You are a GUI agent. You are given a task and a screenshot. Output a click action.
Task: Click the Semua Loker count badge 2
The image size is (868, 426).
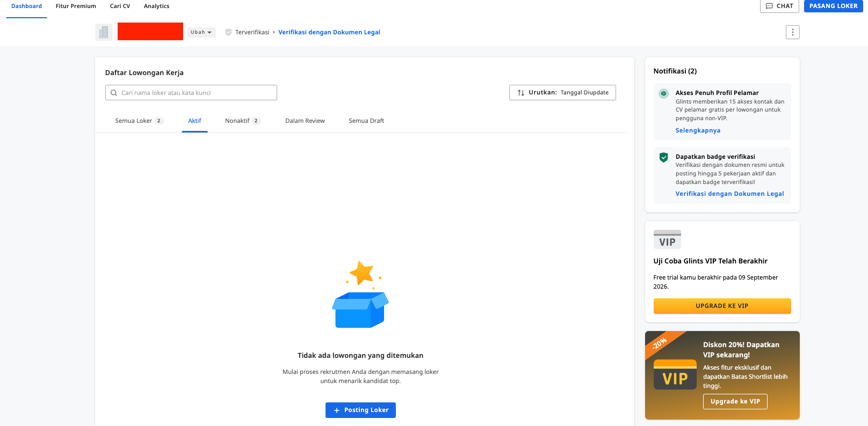[158, 121]
